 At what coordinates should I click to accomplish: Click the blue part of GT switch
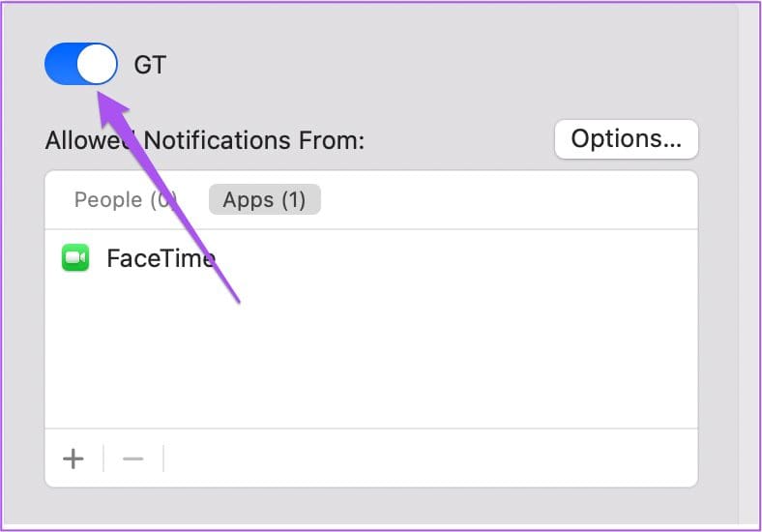60,64
